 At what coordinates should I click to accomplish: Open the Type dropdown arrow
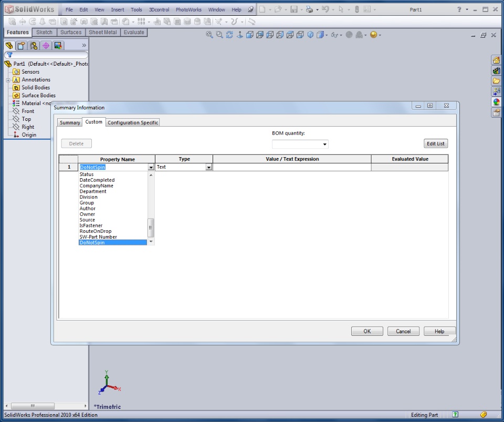(x=209, y=167)
